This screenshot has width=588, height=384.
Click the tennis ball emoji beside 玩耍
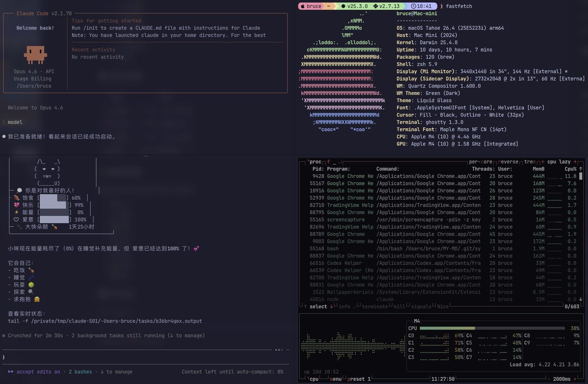click(31, 285)
